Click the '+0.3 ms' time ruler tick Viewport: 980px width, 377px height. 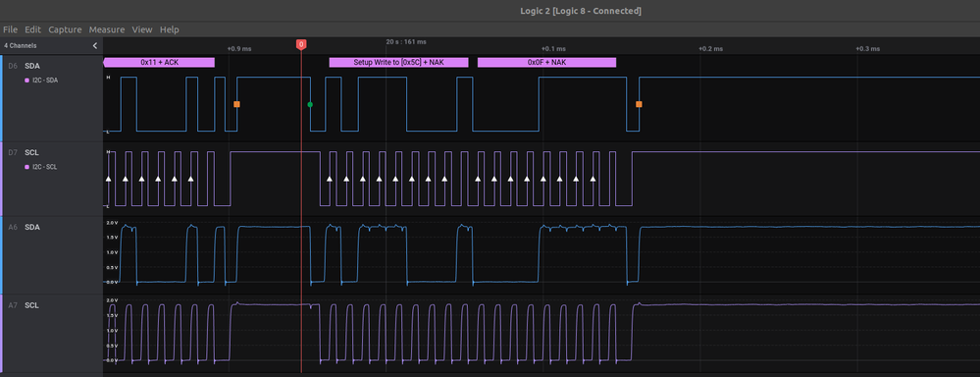(867, 49)
